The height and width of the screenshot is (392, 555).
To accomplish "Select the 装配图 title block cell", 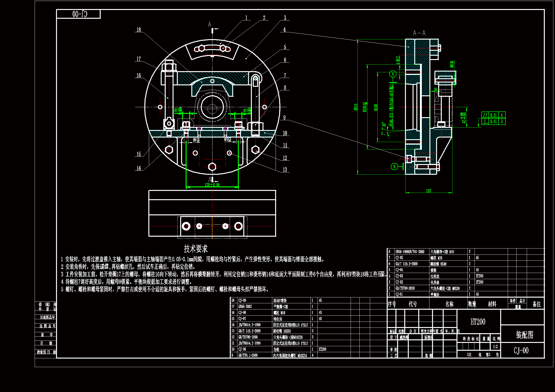I will (524, 335).
